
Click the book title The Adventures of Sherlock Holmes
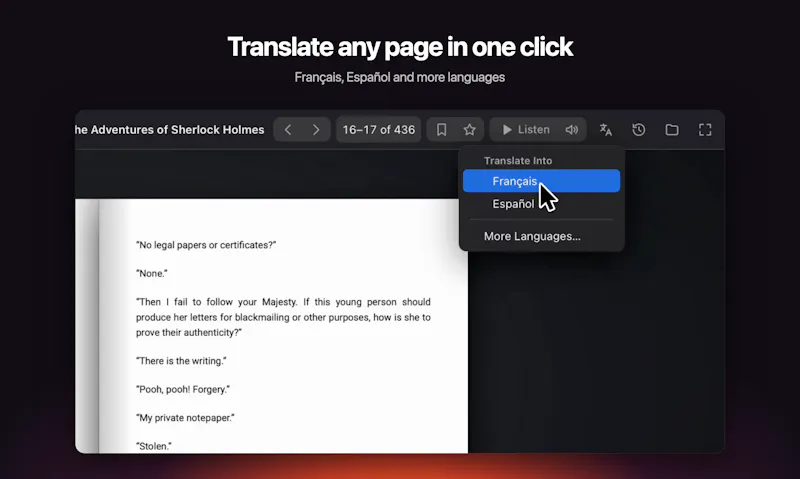coord(169,130)
